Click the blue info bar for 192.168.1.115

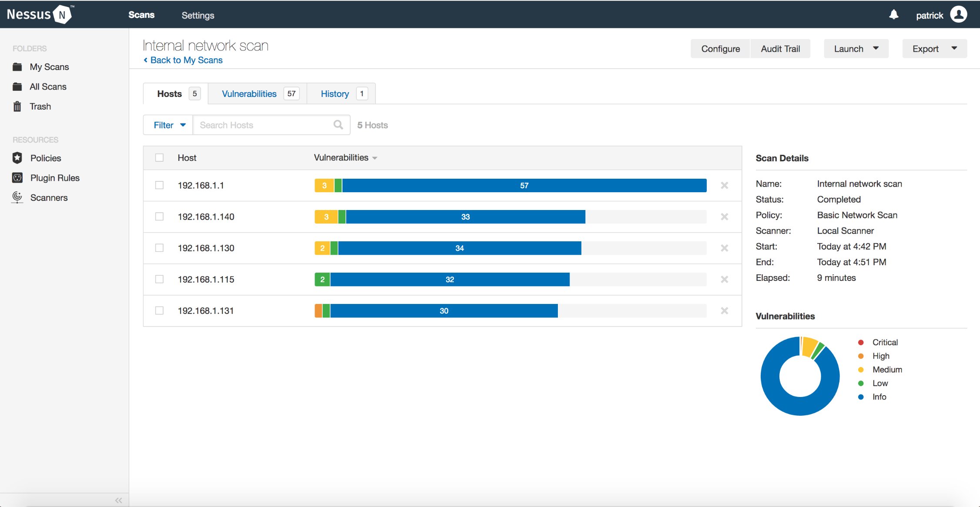coord(450,279)
